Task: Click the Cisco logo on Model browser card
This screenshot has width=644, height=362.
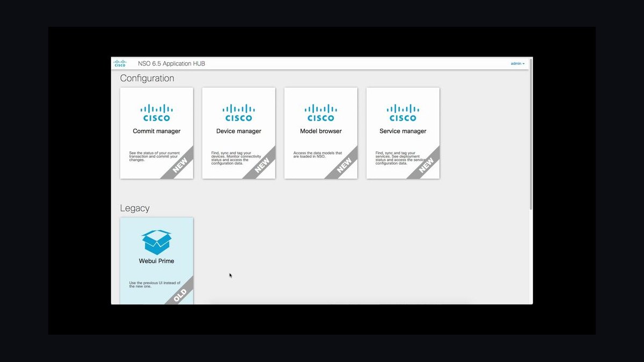Action: (321, 113)
